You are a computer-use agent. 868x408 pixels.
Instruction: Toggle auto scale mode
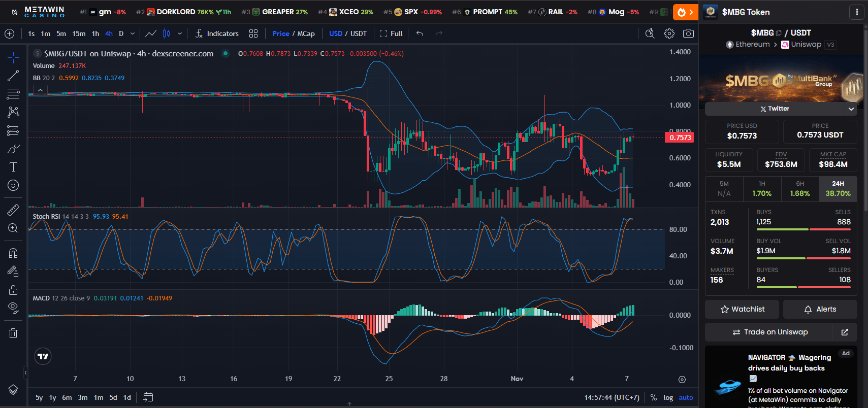point(686,397)
